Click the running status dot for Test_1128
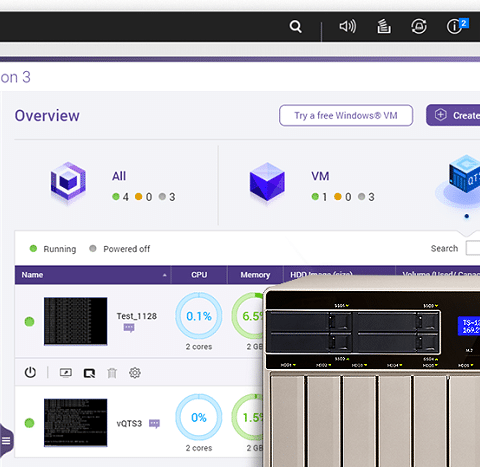480x467 pixels. pyautogui.click(x=29, y=321)
